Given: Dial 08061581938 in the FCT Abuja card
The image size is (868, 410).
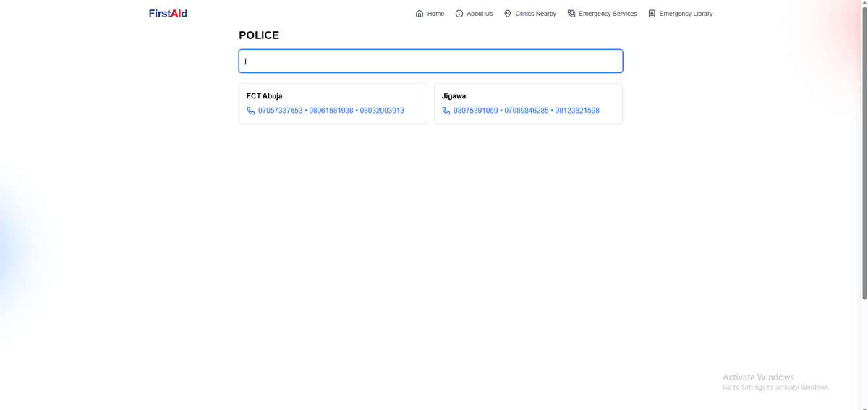Looking at the screenshot, I should 331,111.
